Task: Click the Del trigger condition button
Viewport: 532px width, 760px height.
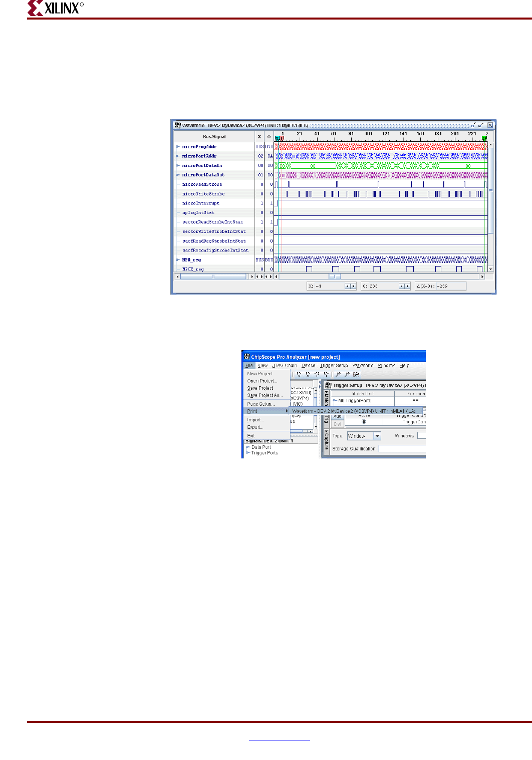Action: tap(338, 424)
